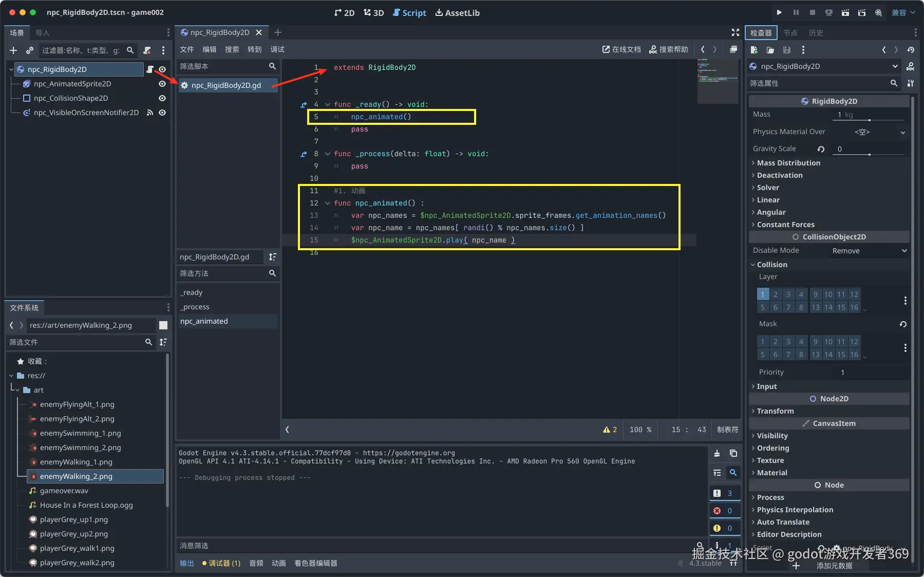
Task: Open Inspector history object list
Action: 911,50
